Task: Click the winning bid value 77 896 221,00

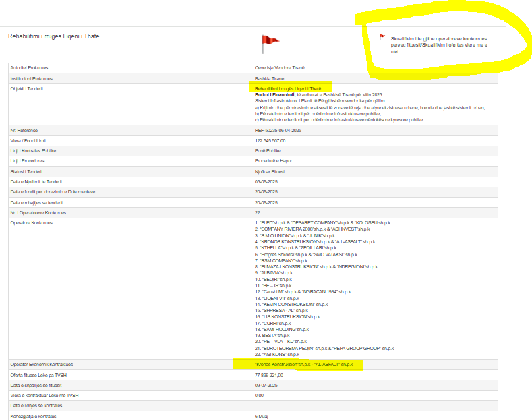Action: (x=269, y=375)
